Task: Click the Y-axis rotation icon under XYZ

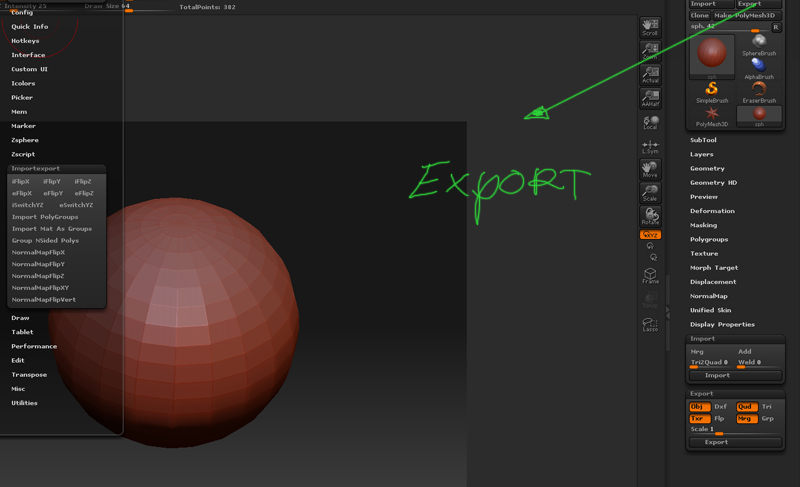Action: (x=650, y=246)
